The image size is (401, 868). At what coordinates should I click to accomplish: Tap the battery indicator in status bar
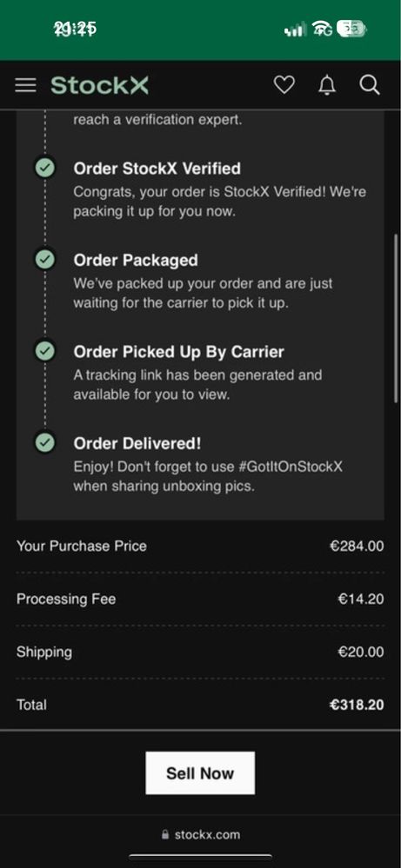[351, 29]
